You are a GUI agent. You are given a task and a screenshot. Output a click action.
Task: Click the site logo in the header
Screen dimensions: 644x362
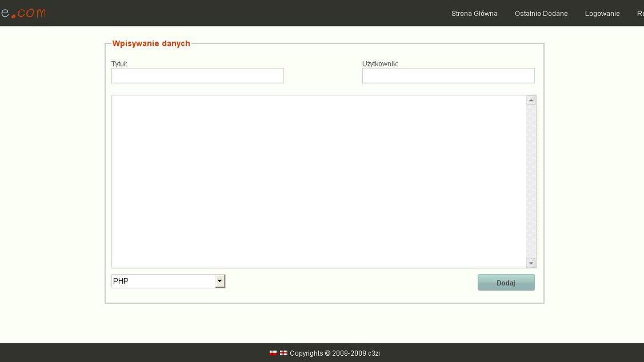point(23,13)
